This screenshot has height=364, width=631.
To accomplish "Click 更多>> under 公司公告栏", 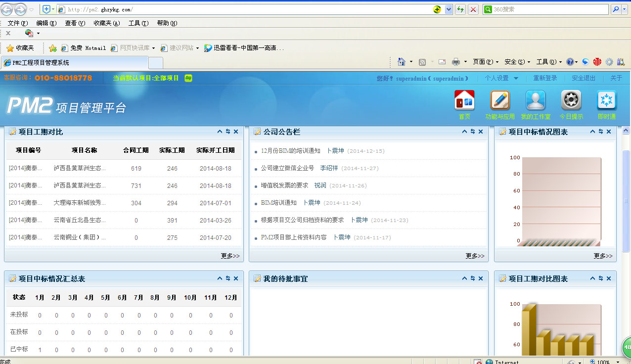I will click(x=475, y=256).
